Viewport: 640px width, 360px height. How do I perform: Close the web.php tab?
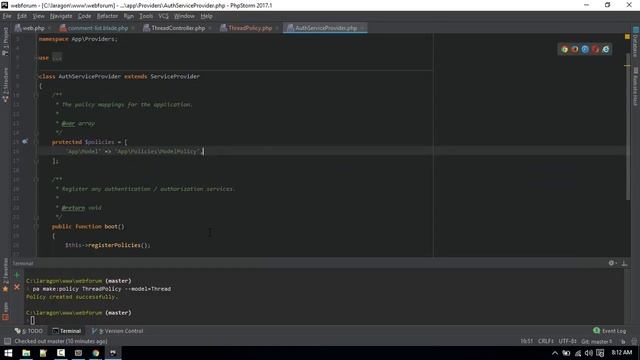coord(49,28)
